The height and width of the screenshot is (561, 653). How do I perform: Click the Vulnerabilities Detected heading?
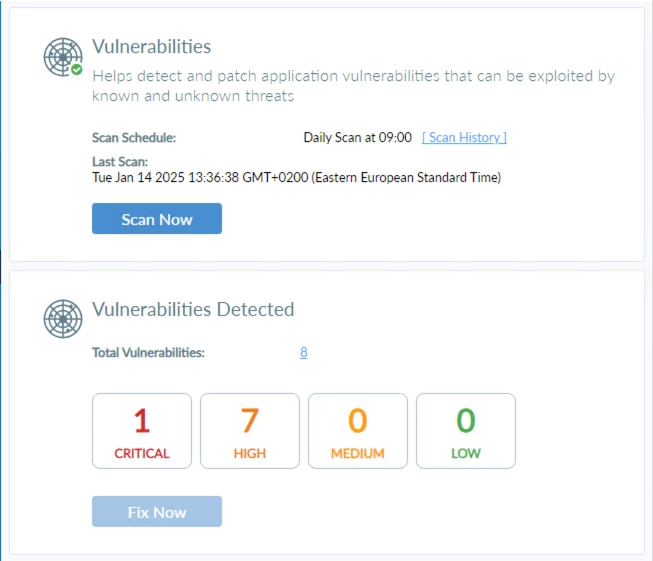coord(193,309)
